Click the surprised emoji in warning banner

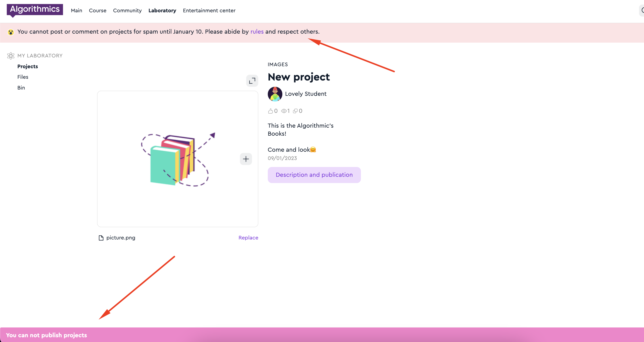click(11, 32)
